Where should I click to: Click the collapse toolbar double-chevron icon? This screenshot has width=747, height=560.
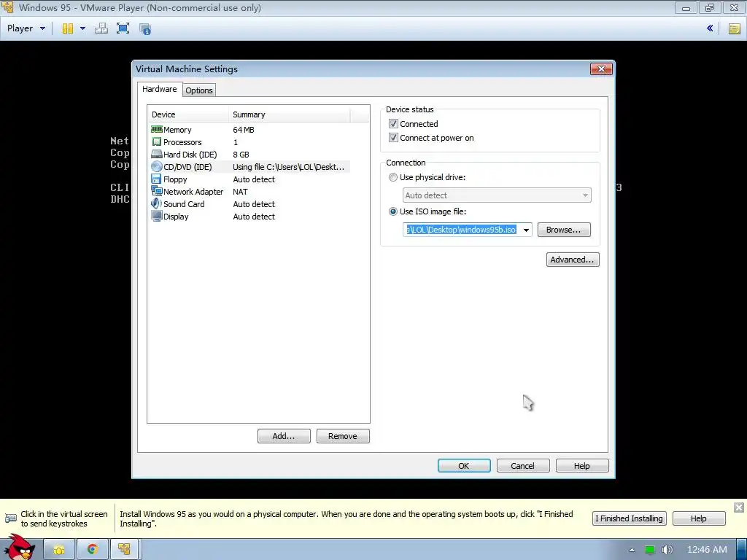710,28
